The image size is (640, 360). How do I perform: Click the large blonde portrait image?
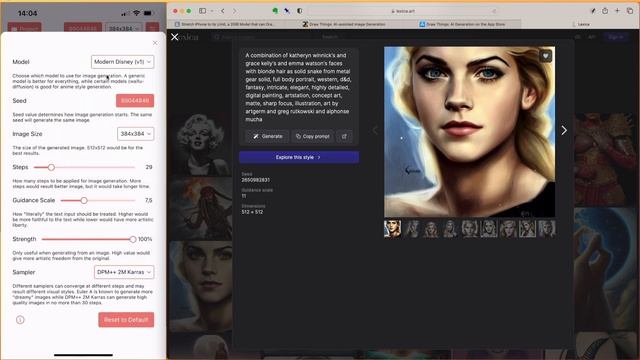469,131
